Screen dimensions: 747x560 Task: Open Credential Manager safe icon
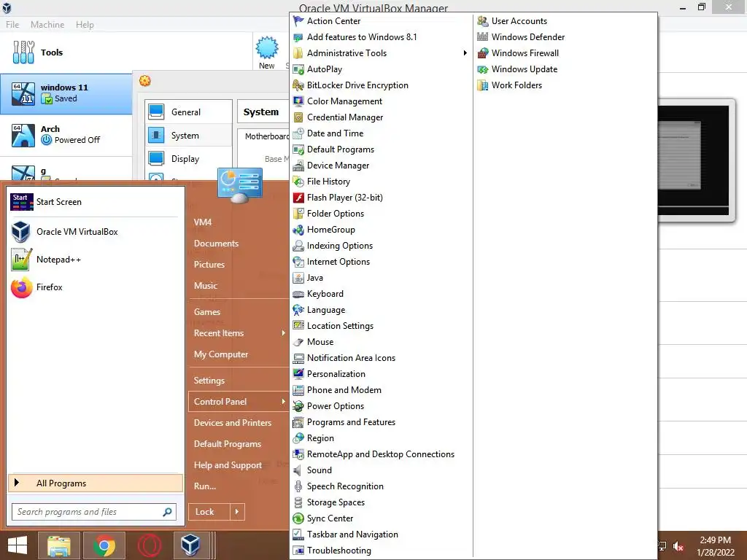(x=298, y=117)
